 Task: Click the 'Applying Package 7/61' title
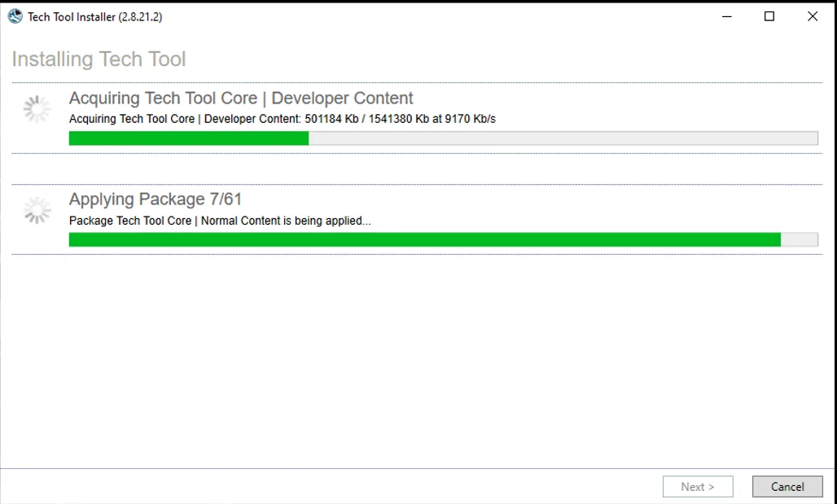[x=156, y=199]
